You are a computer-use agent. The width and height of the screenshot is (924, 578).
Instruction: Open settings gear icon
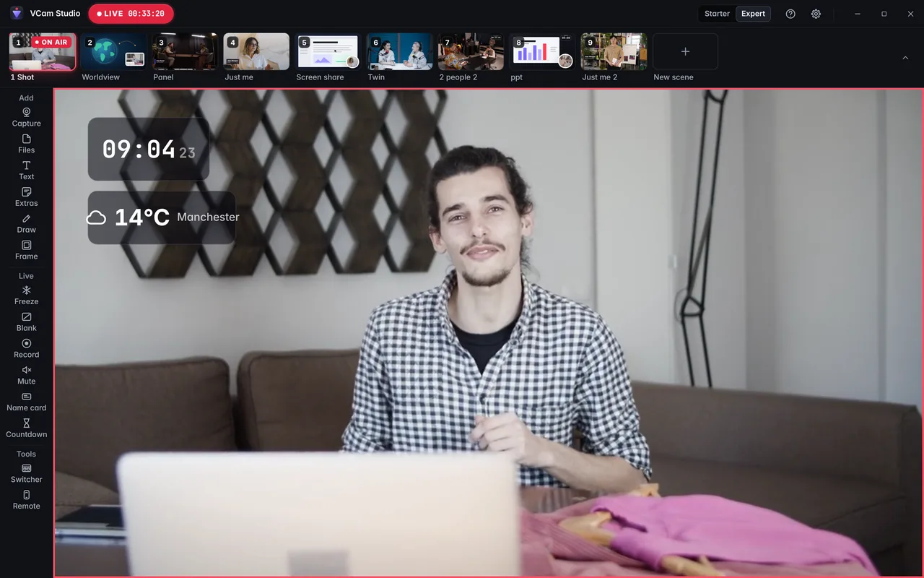[816, 14]
